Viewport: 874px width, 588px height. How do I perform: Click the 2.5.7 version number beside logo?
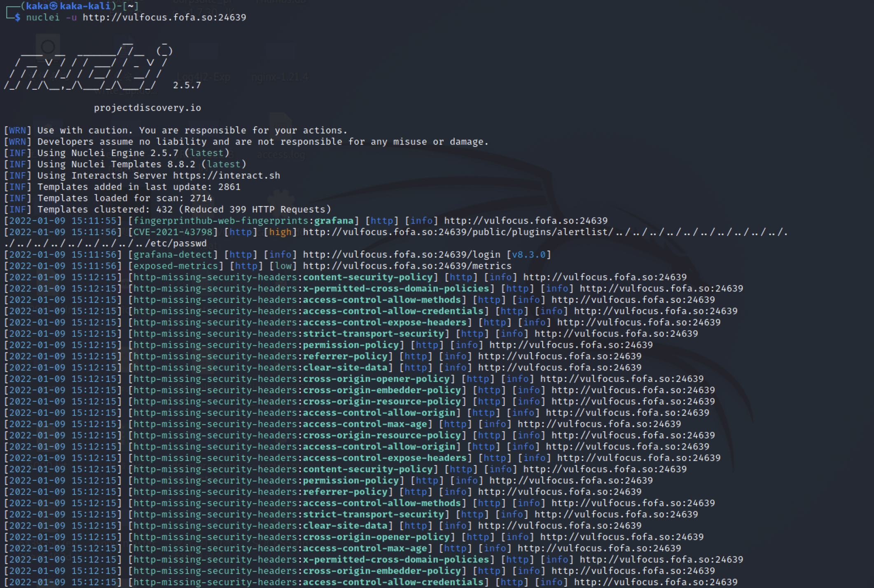(x=187, y=85)
